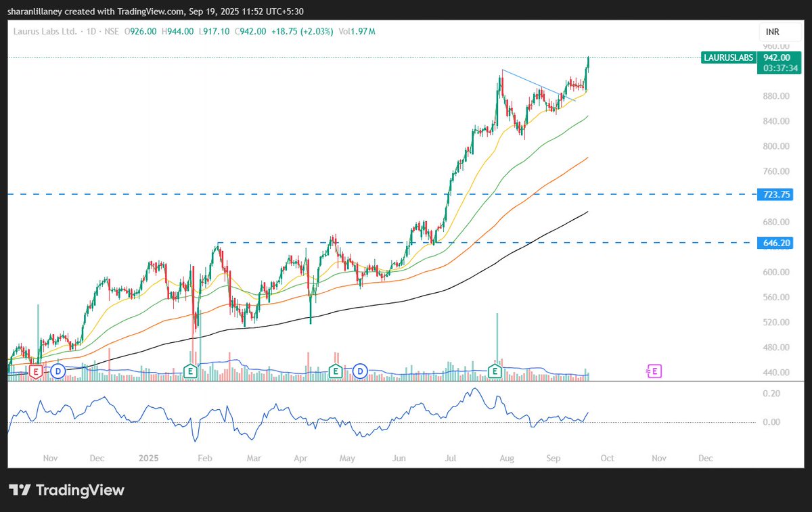Click the "TradingView" wordmark link at the bottom
Screen dimensions: 812x512
tap(83, 490)
